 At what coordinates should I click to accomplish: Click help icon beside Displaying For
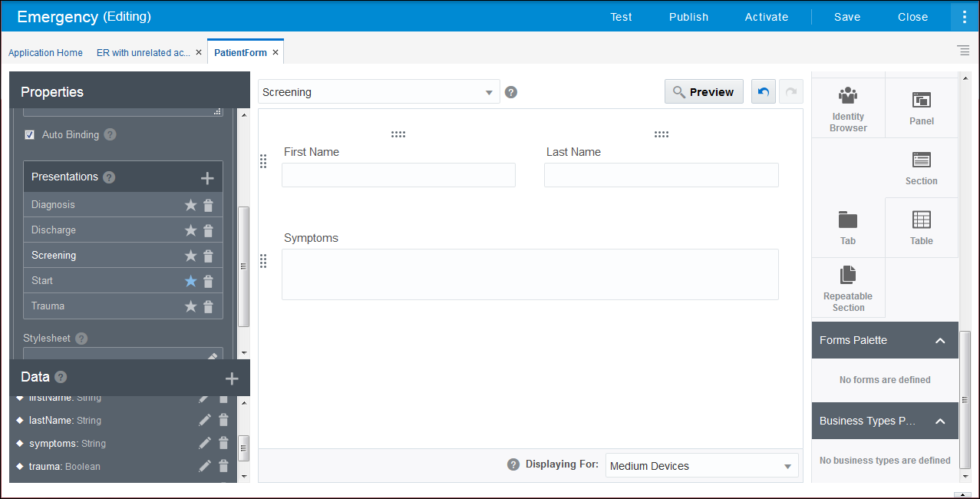(513, 464)
